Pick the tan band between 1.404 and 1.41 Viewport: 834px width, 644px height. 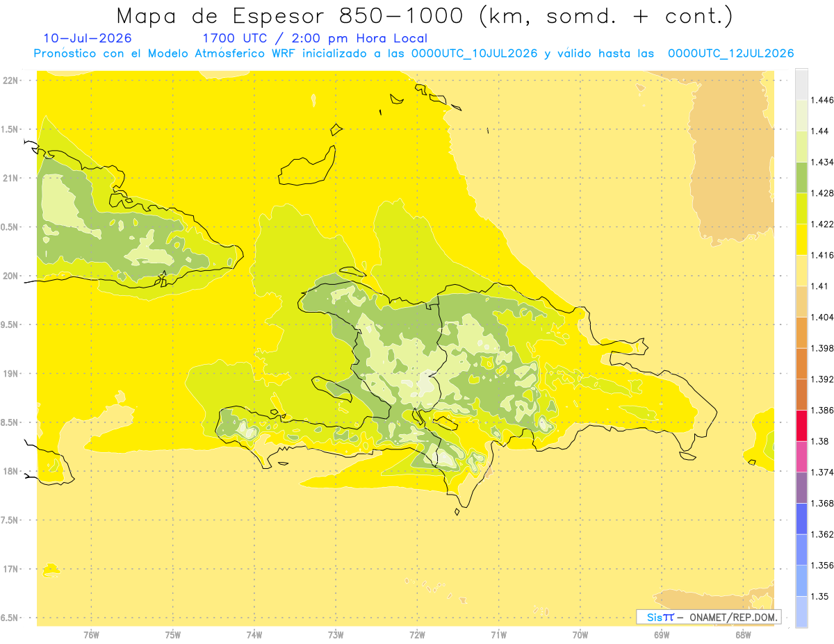click(801, 302)
